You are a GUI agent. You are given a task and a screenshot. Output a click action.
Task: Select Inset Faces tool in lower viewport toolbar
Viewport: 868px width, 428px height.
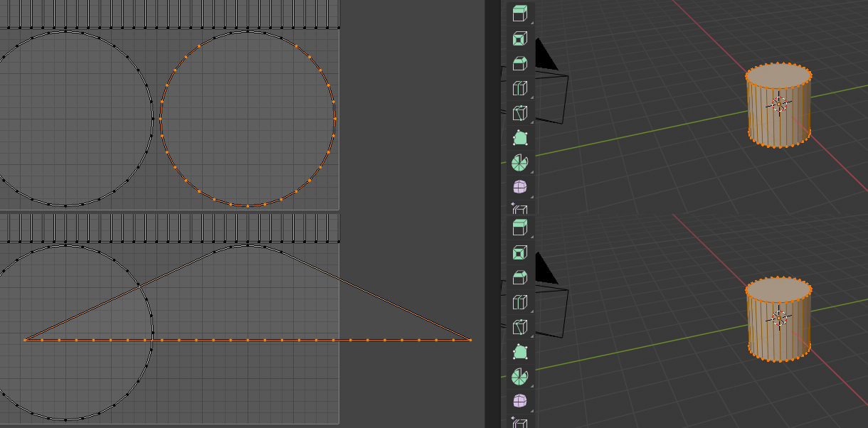pos(520,252)
